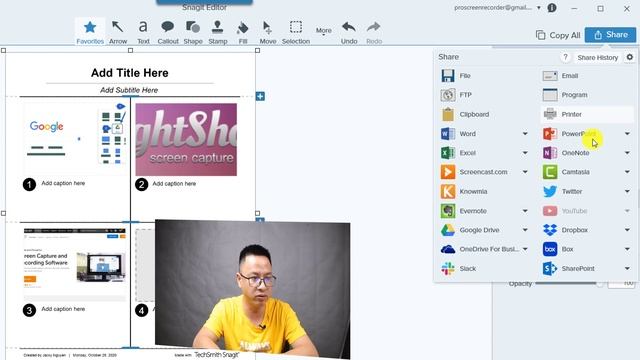Click the Redo toolbar button
Image resolution: width=640 pixels, height=360 pixels.
coord(374,32)
